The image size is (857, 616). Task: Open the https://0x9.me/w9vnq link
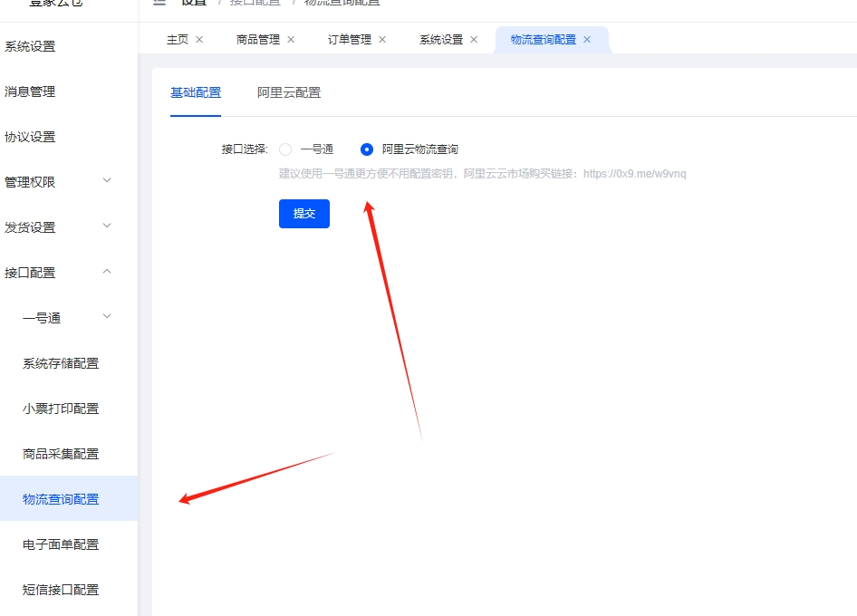pyautogui.click(x=634, y=174)
